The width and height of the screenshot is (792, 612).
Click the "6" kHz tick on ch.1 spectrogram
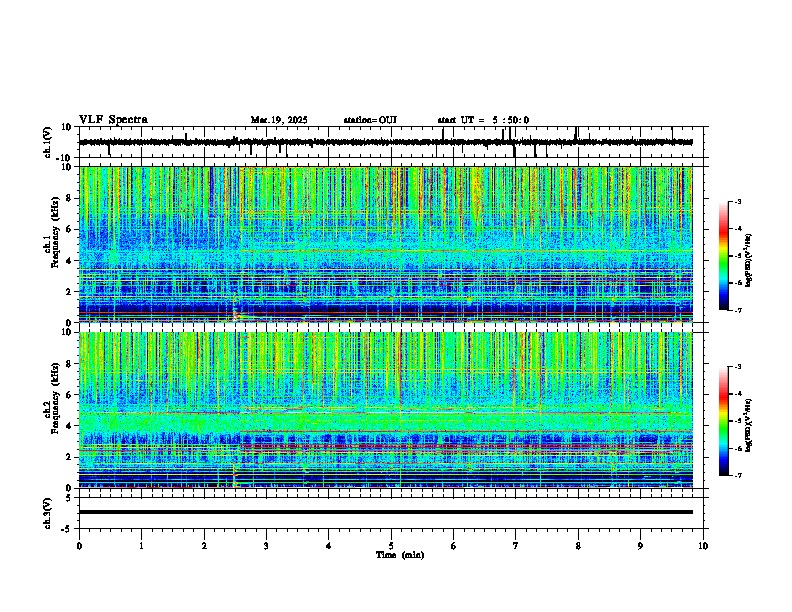click(x=70, y=229)
